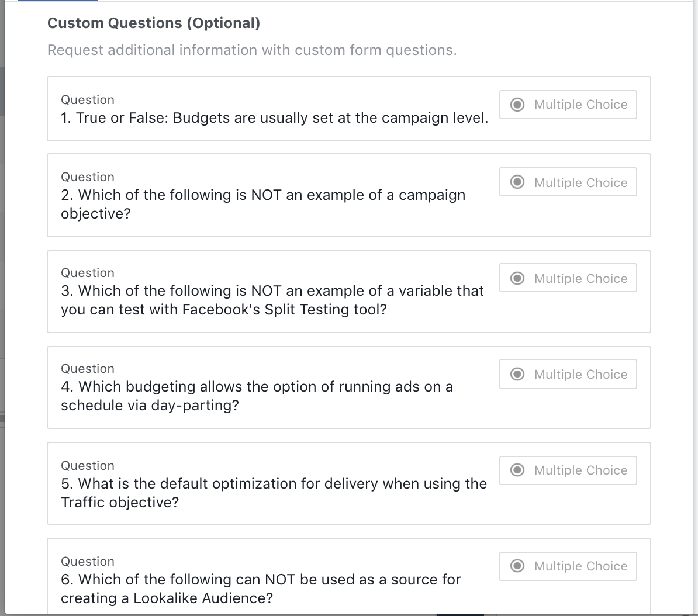Click the 'Custom Questions (Optional)' heading

click(x=154, y=23)
